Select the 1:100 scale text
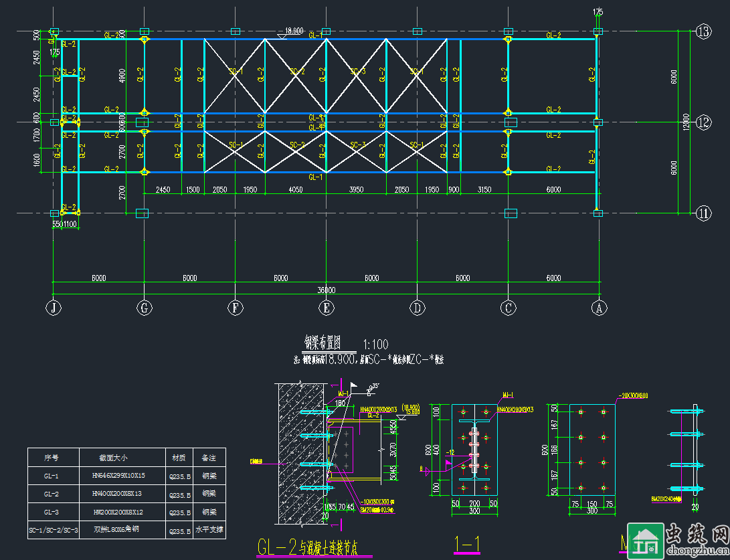The image size is (730, 560). click(x=375, y=345)
